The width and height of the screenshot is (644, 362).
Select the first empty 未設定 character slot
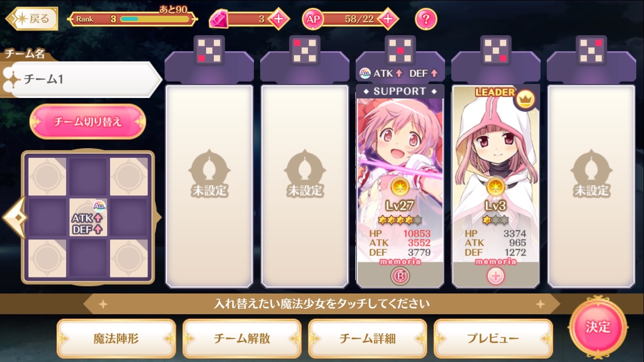(x=209, y=186)
